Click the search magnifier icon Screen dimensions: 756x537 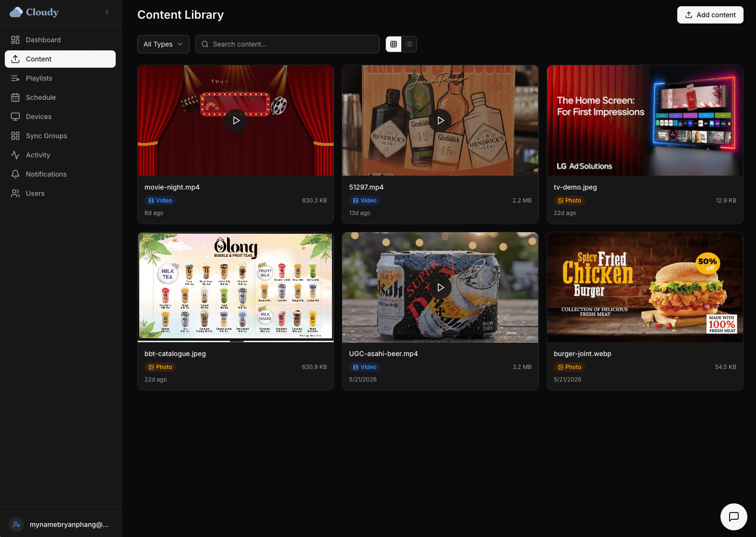click(x=205, y=44)
